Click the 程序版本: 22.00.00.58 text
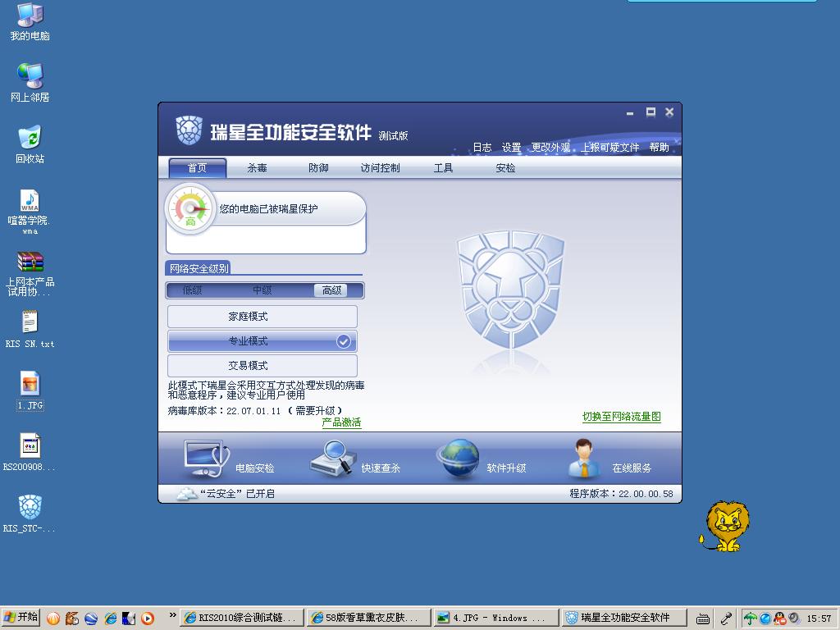The image size is (840, 630). point(622,493)
